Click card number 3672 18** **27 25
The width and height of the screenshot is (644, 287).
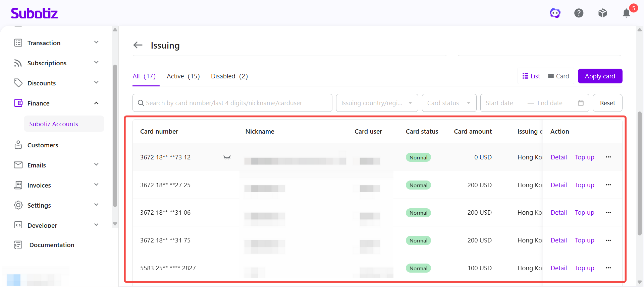pyautogui.click(x=165, y=185)
